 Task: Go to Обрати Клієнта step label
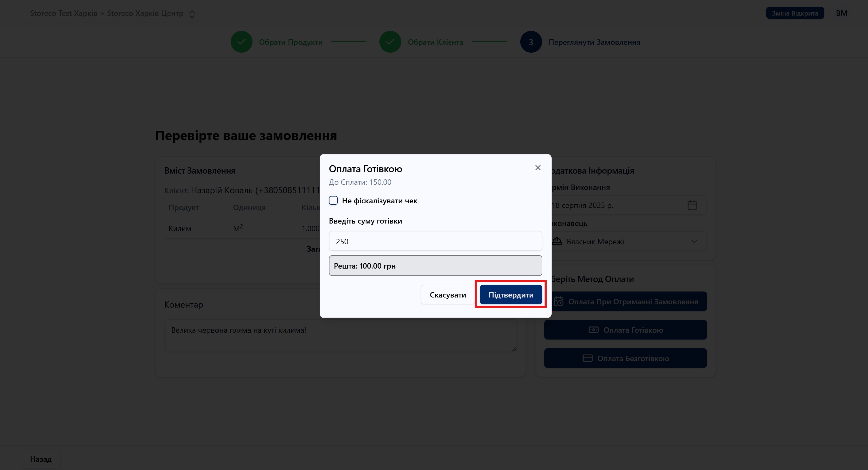pyautogui.click(x=435, y=42)
